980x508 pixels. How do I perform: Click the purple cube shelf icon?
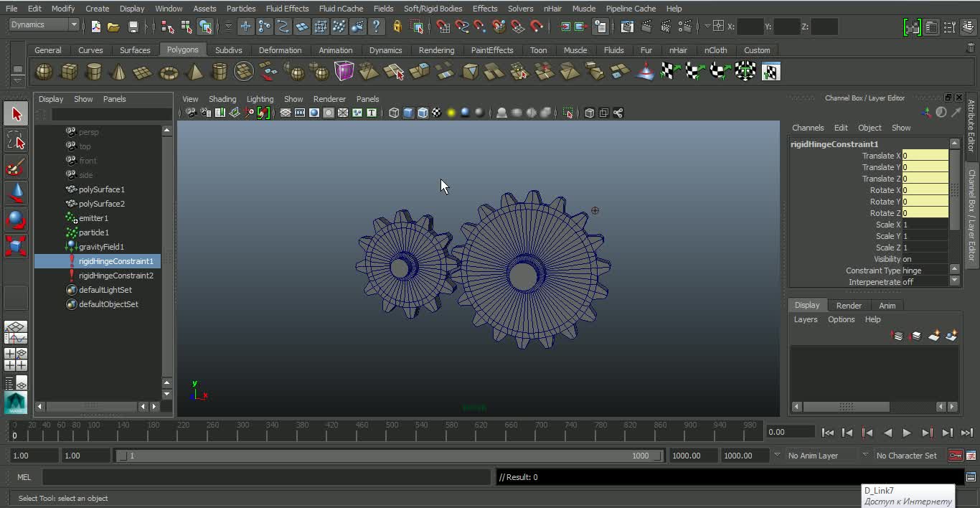coord(344,72)
